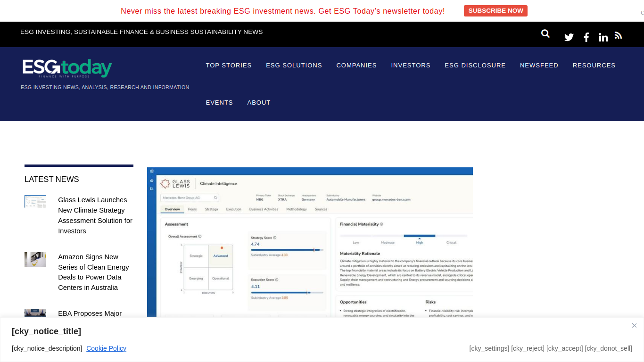The width and height of the screenshot is (644, 362).
Task: Open the ESG Disclosure menu item
Action: (475, 66)
